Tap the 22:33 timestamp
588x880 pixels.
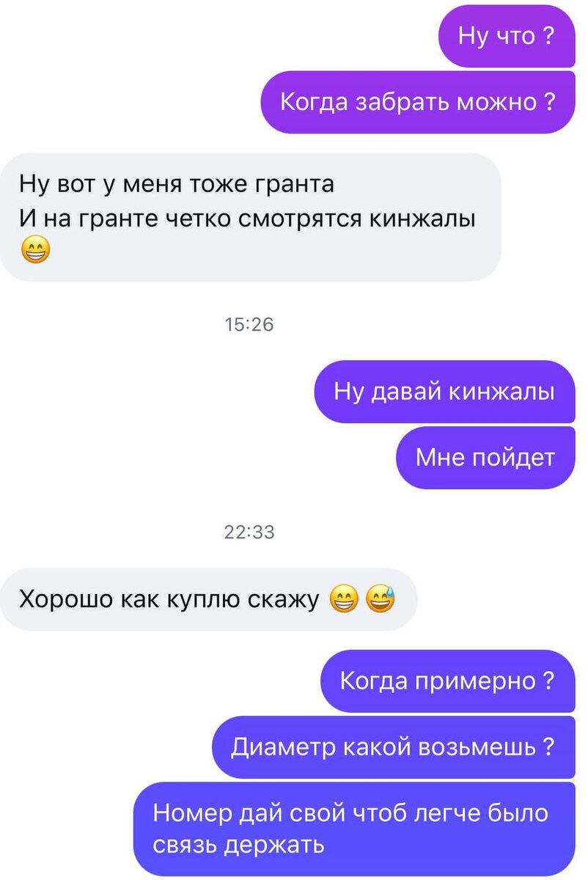click(249, 532)
